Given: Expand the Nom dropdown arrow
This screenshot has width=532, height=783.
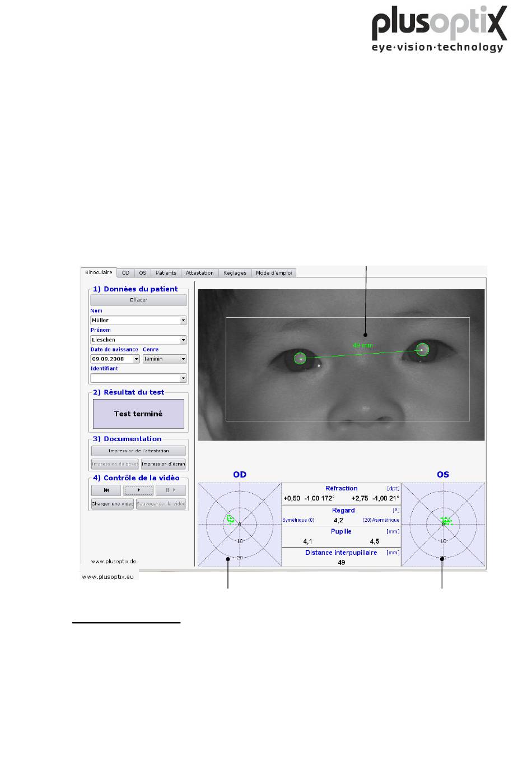Looking at the screenshot, I should coord(183,321).
